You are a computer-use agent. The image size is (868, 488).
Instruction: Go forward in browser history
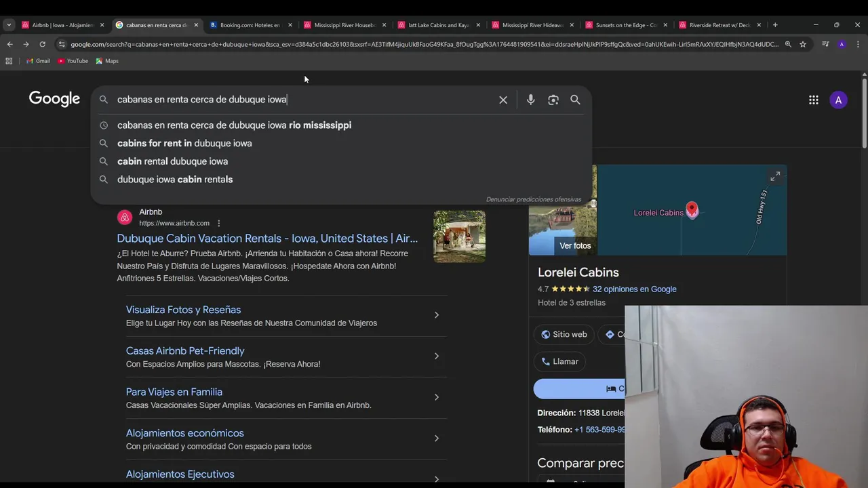pos(26,44)
